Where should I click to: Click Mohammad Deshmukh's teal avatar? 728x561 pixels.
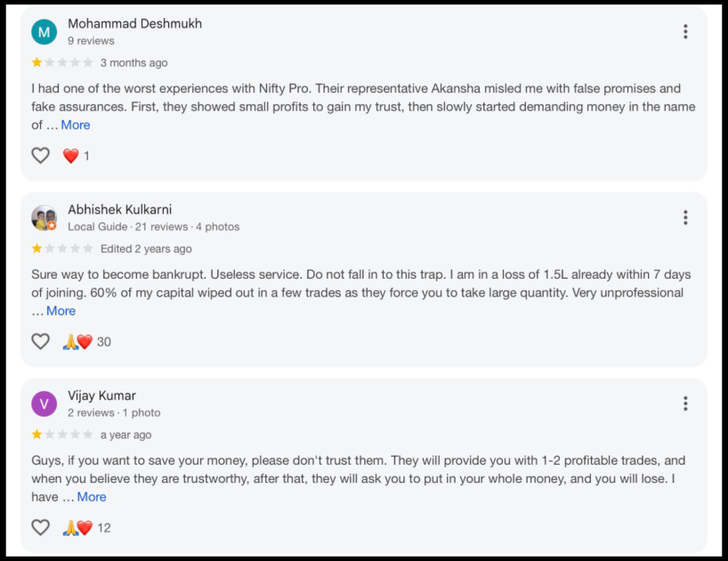44,32
